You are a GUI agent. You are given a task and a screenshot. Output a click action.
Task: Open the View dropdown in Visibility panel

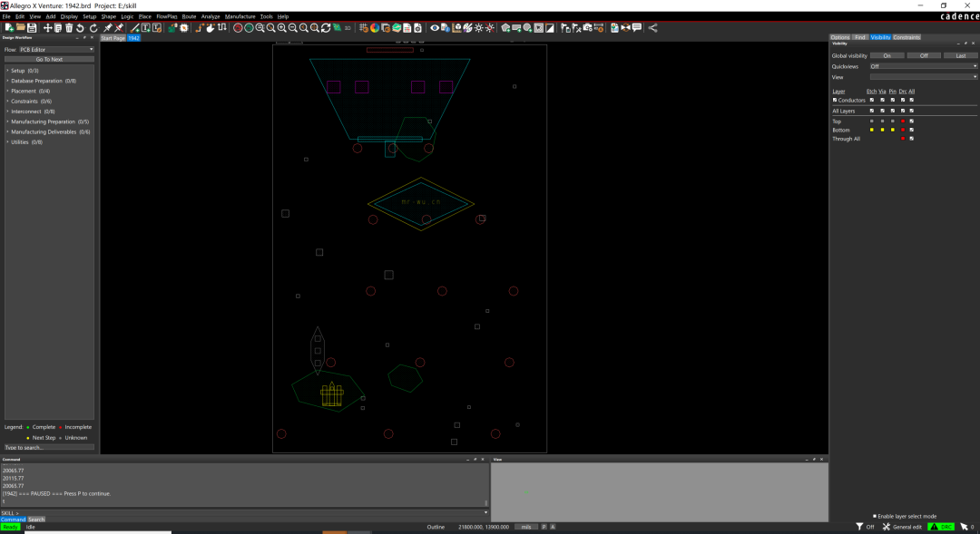(x=923, y=77)
